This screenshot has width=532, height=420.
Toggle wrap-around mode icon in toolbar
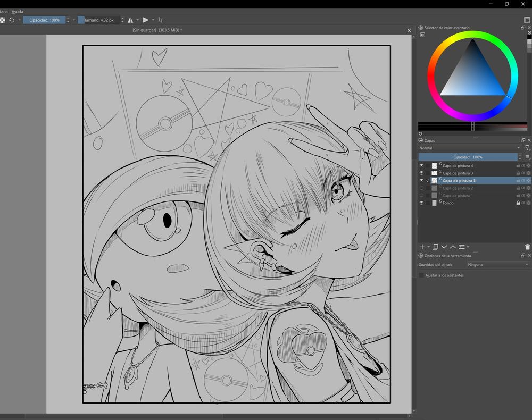pyautogui.click(x=161, y=20)
